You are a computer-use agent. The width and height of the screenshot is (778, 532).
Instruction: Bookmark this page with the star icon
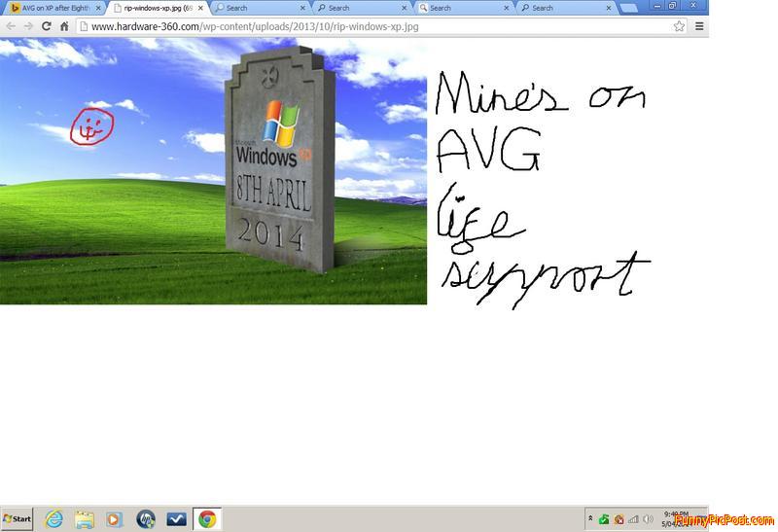coord(679,26)
